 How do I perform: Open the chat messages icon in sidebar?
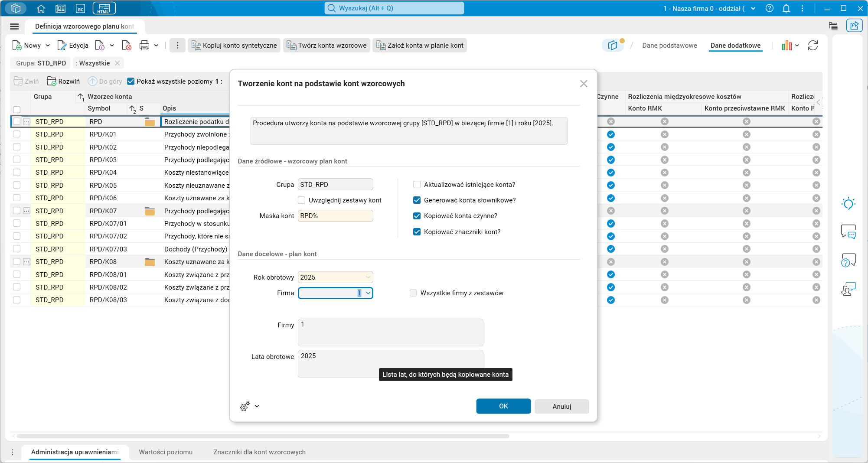[x=848, y=231]
